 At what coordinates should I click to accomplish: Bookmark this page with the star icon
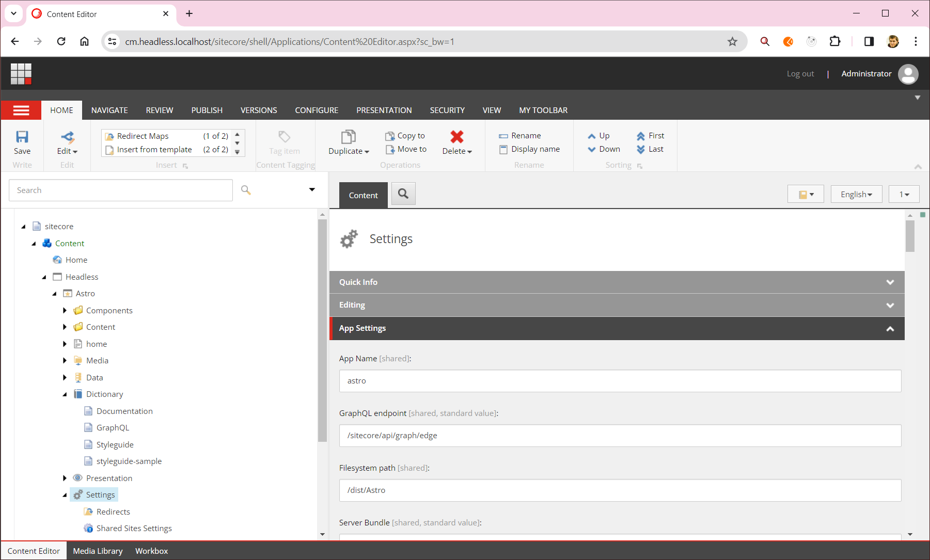pos(732,42)
